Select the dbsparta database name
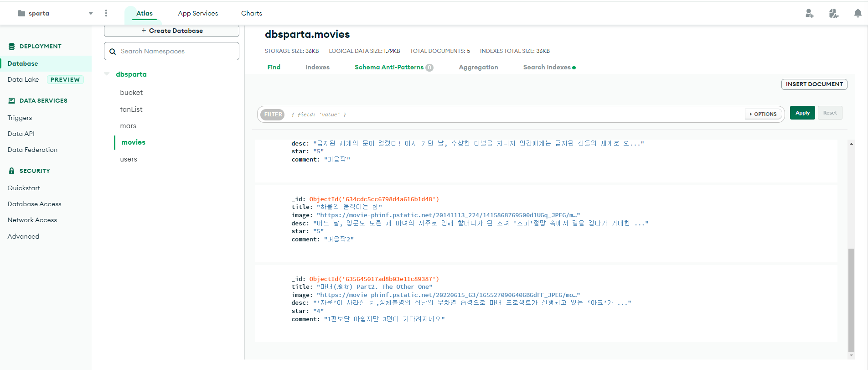The width and height of the screenshot is (868, 370). [131, 74]
